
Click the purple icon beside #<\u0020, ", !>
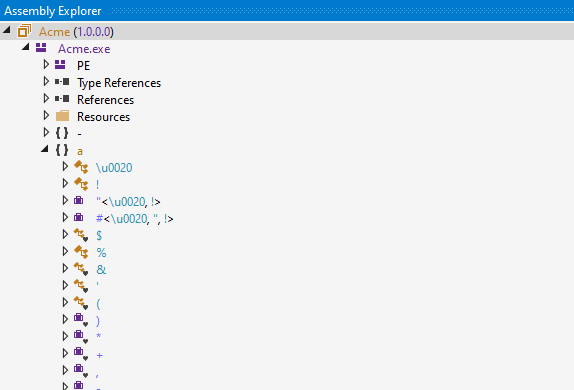(79, 218)
